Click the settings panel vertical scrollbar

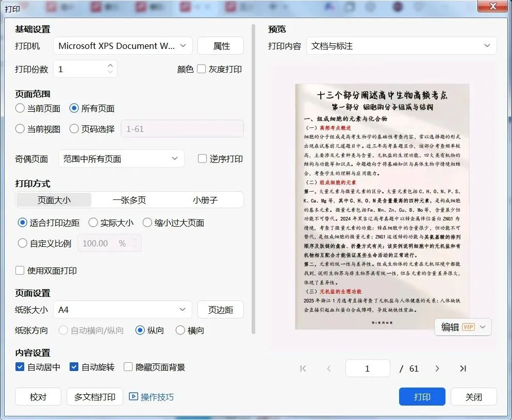click(x=253, y=179)
